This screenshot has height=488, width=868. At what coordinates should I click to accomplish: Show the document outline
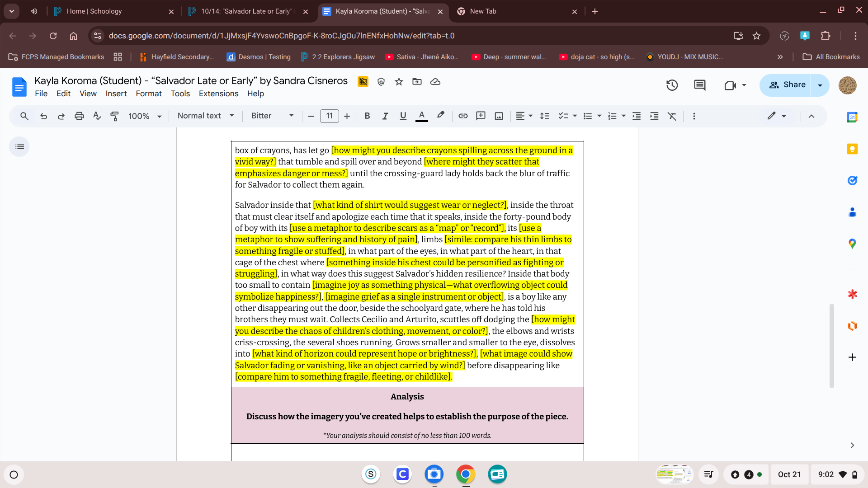19,147
